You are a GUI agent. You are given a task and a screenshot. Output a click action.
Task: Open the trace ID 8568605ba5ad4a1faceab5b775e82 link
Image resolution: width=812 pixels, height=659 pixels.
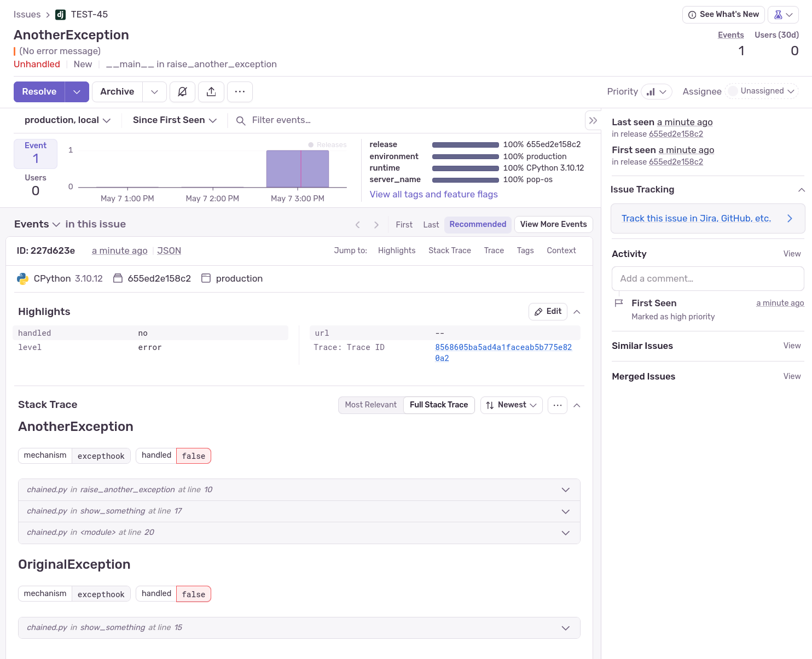coord(503,353)
